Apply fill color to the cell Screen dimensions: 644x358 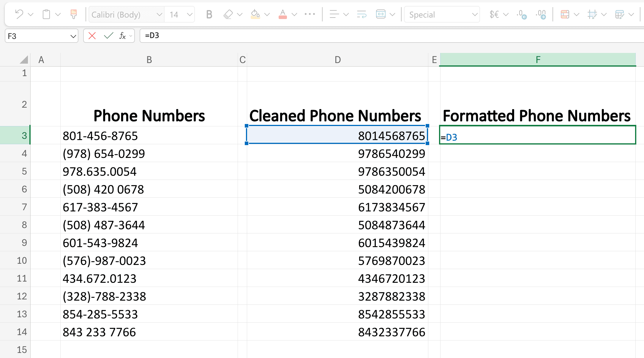255,14
